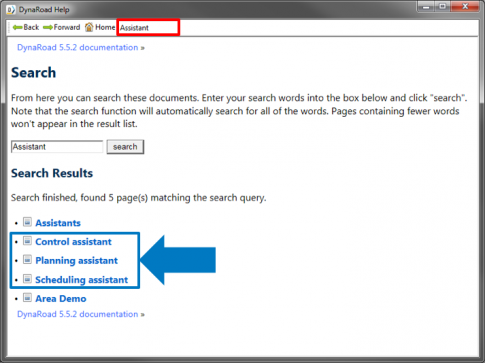The width and height of the screenshot is (485, 363).
Task: Close the DynaRoad Help window
Action: (x=465, y=7)
